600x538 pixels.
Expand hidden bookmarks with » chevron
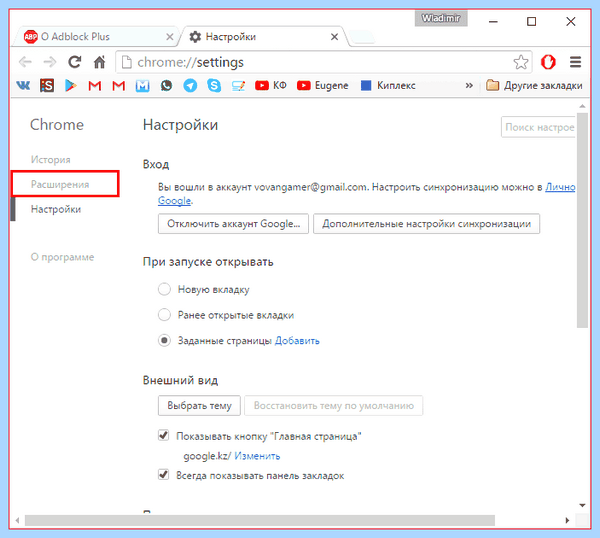coord(469,85)
